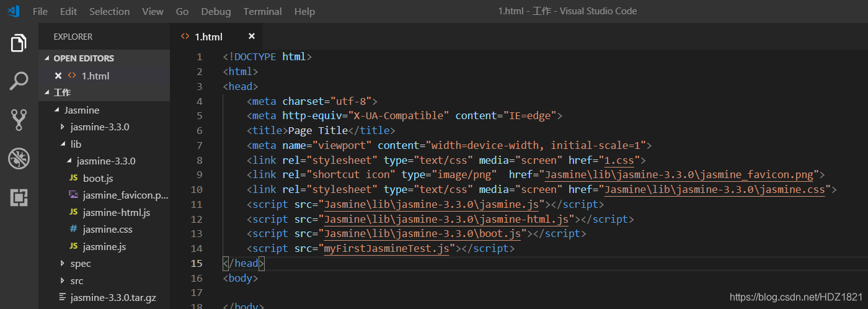Image resolution: width=868 pixels, height=309 pixels.
Task: Open the View menu
Action: point(153,11)
